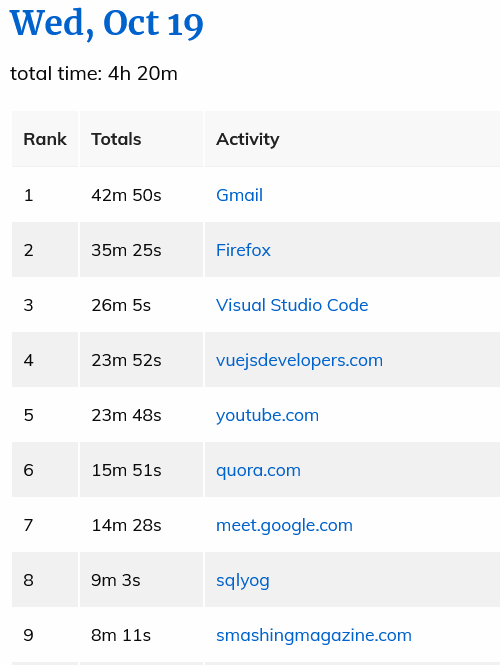Click the Totals column header

point(141,139)
